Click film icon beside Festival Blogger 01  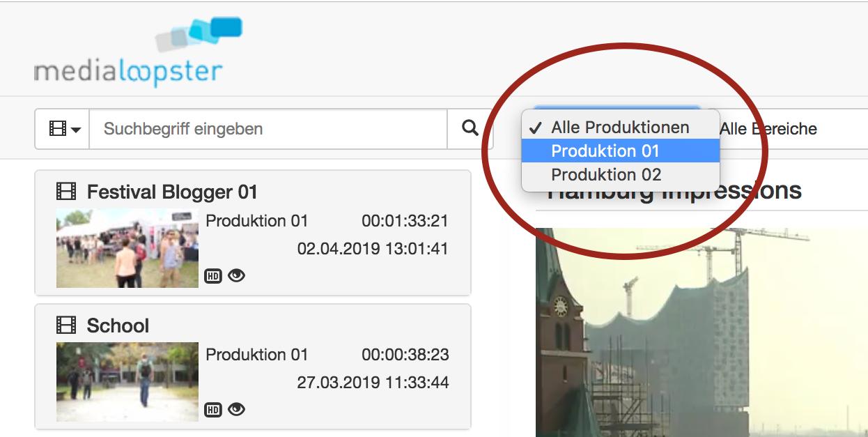click(x=66, y=192)
